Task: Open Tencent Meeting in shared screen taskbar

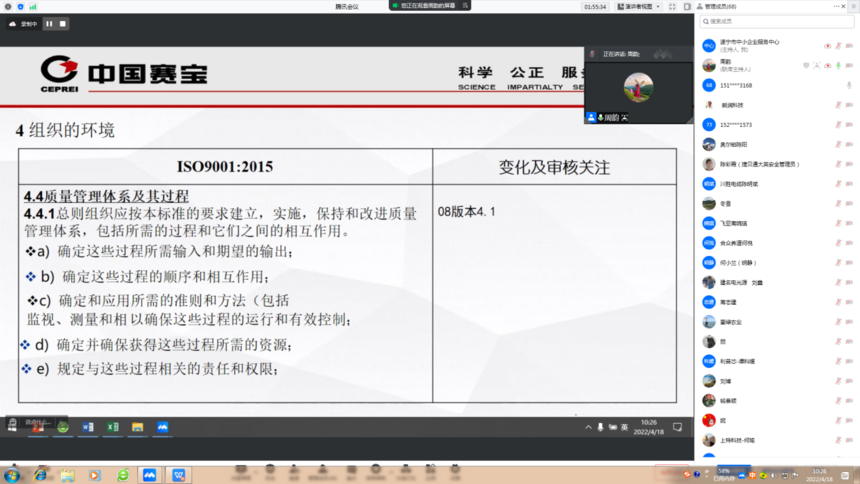Action: pyautogui.click(x=162, y=427)
